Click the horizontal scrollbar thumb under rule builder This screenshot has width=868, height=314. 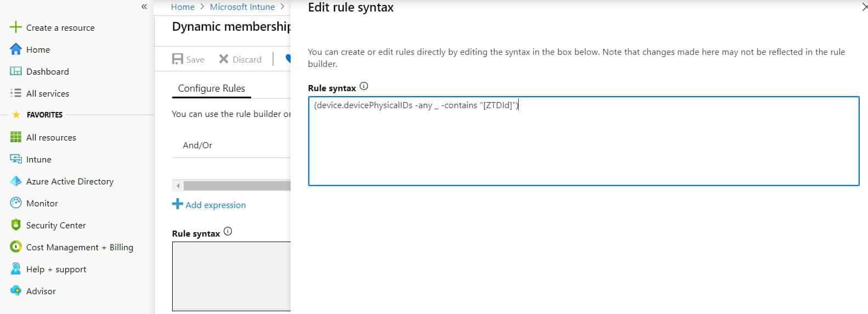pyautogui.click(x=237, y=186)
